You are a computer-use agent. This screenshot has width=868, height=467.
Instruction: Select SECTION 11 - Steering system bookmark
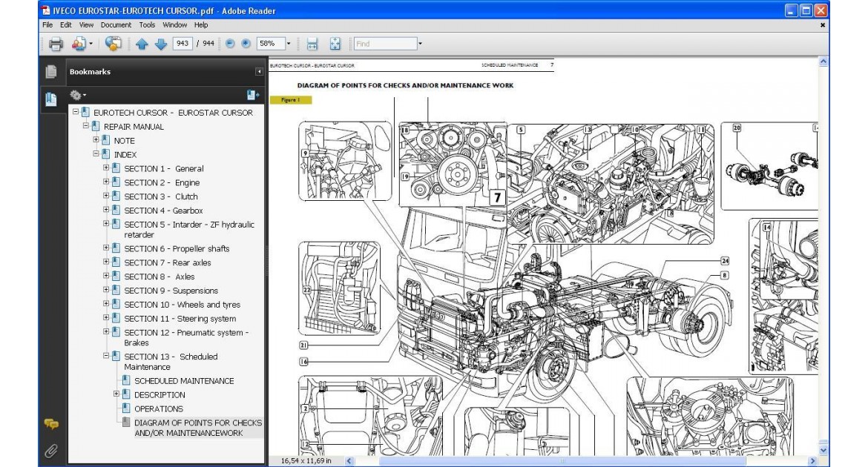180,319
